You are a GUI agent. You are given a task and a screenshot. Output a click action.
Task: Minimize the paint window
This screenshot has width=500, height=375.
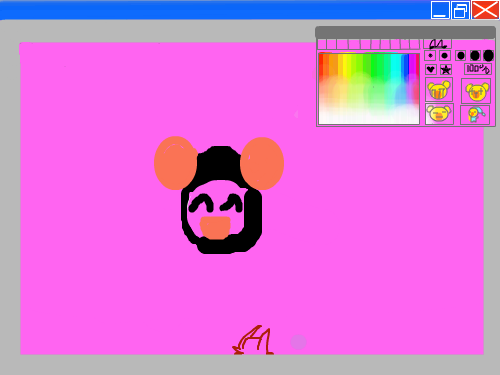click(440, 10)
